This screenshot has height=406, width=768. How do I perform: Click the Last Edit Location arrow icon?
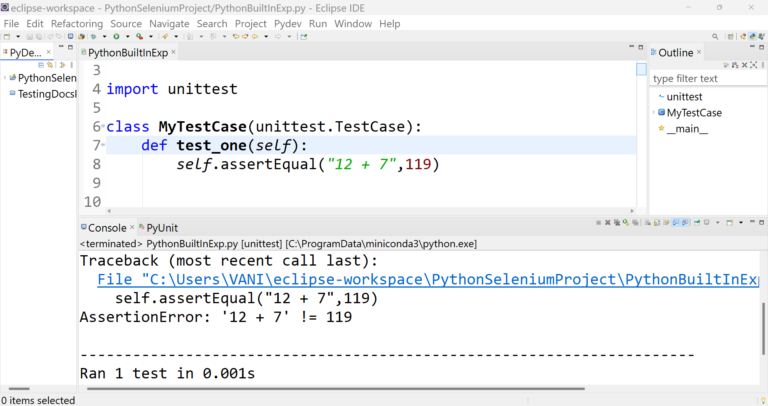236,36
